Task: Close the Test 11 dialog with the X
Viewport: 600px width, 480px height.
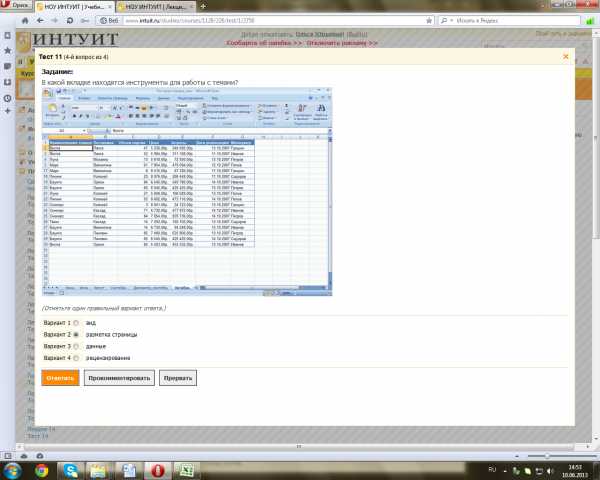Action: 566,57
